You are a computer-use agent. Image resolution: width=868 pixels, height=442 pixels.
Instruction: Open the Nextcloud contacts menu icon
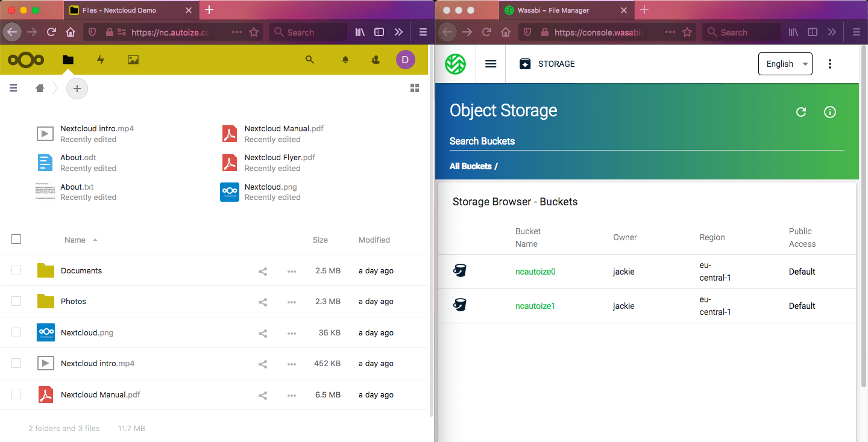pos(376,60)
